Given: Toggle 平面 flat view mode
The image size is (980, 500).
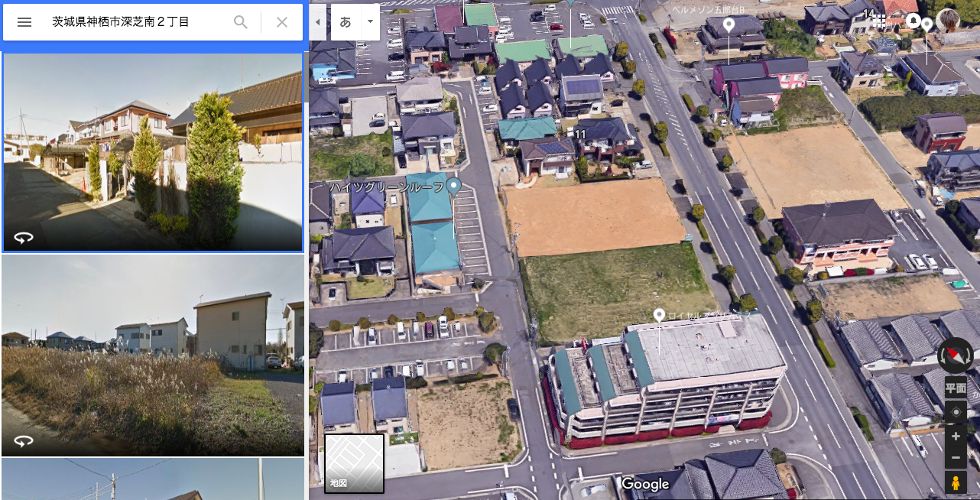Looking at the screenshot, I should point(956,388).
